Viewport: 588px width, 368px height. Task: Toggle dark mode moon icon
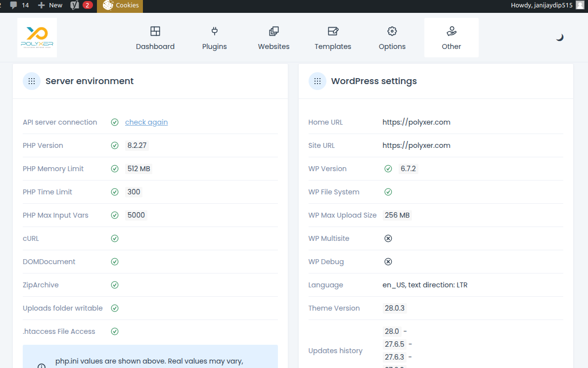[559, 38]
